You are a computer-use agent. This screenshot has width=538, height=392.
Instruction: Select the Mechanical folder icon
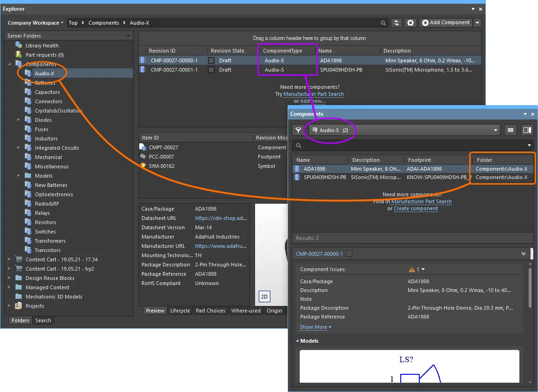[28, 157]
